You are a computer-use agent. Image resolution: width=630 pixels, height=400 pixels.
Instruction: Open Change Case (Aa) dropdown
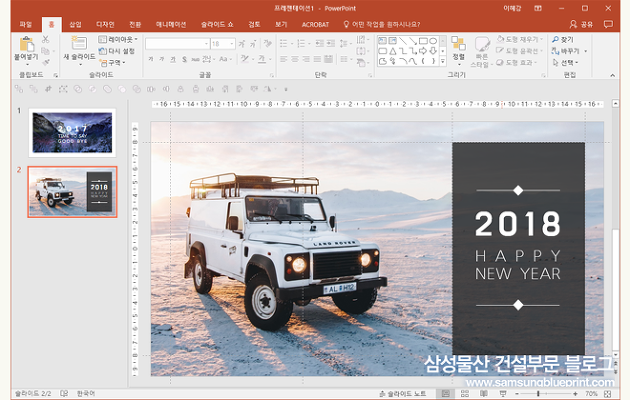(225, 59)
